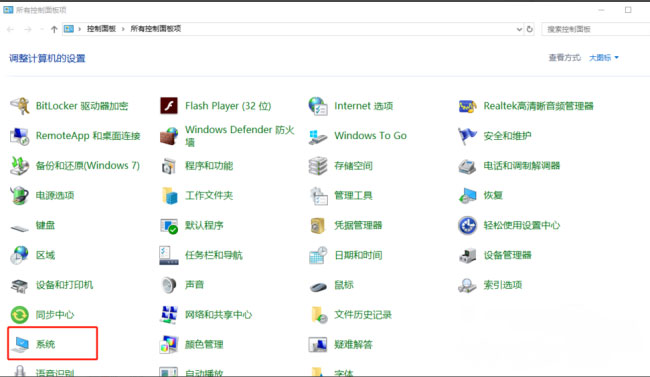This screenshot has width=650, height=377.
Task: Open the 文件历史记录 icon
Action: point(319,315)
